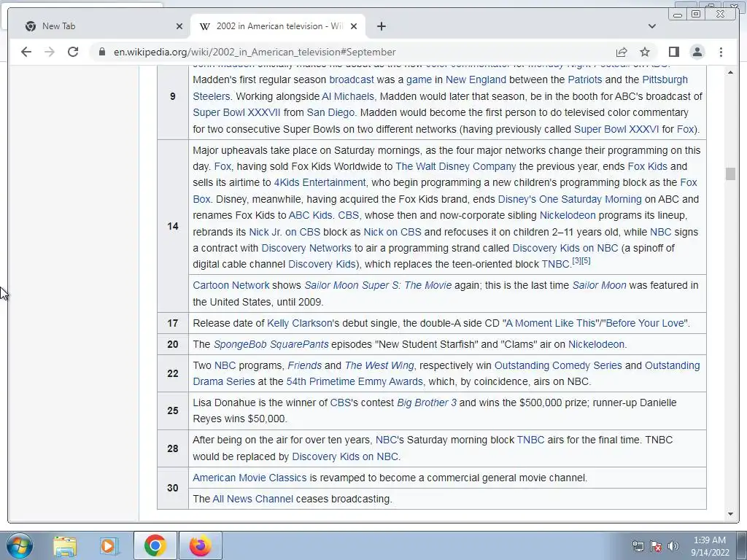Show the system clock and date
747x560 pixels.
710,546
